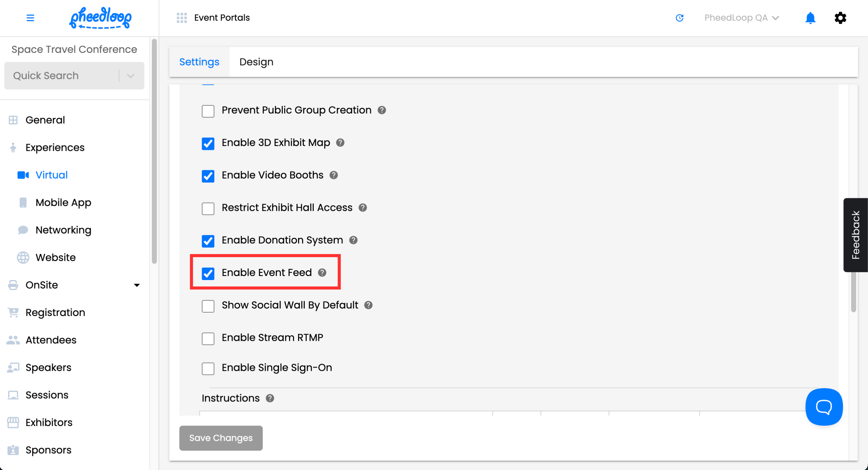This screenshot has width=868, height=470.
Task: Click the Sessions laptop icon
Action: coord(13,395)
